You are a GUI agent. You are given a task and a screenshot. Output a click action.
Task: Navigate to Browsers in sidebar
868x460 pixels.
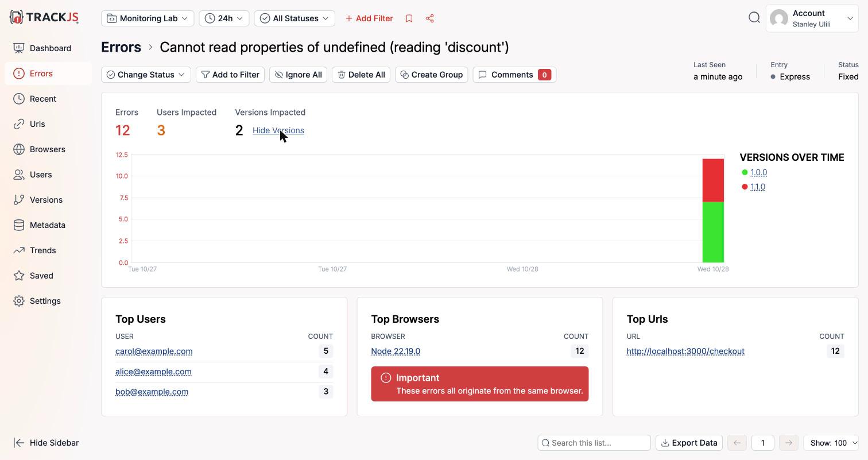pyautogui.click(x=48, y=149)
